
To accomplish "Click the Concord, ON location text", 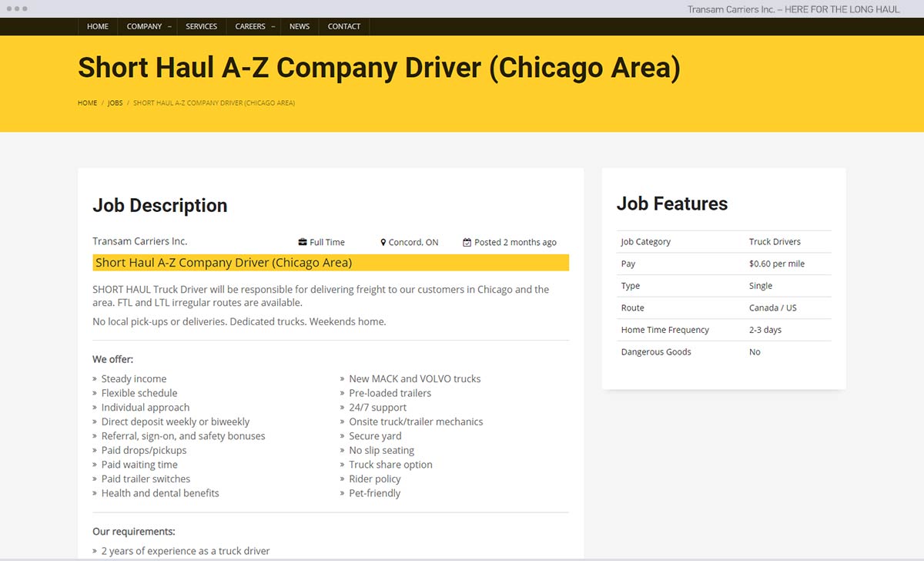I will click(413, 242).
